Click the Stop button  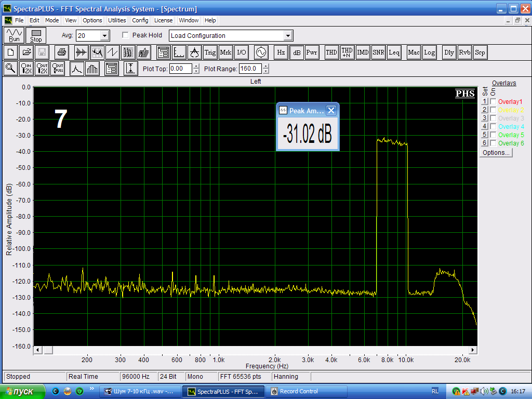(36, 35)
